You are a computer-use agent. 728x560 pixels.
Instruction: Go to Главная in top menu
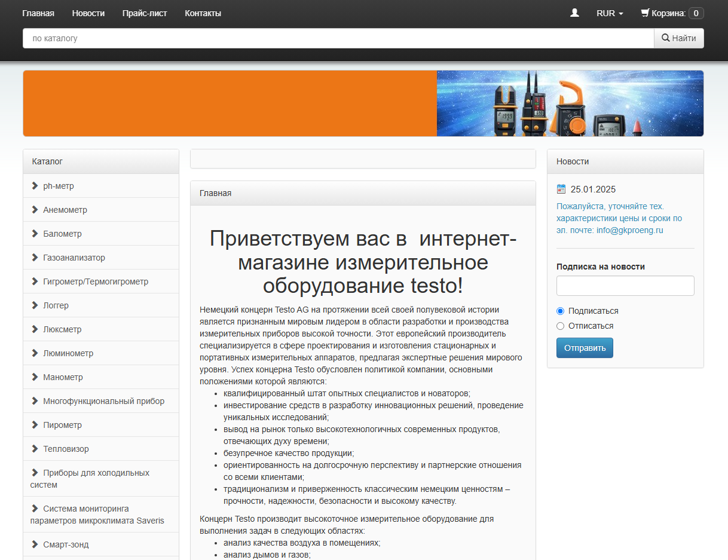(38, 13)
